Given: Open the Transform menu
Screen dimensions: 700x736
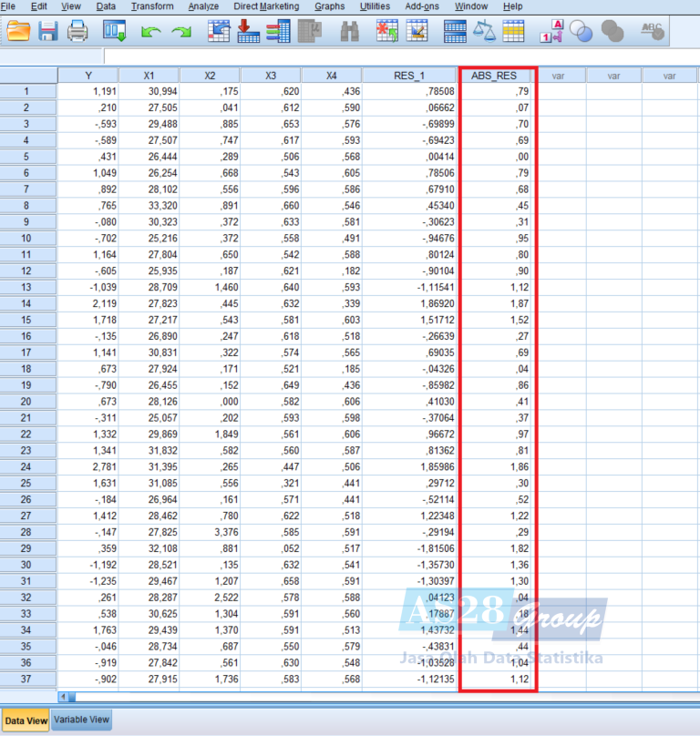Looking at the screenshot, I should point(151,6).
